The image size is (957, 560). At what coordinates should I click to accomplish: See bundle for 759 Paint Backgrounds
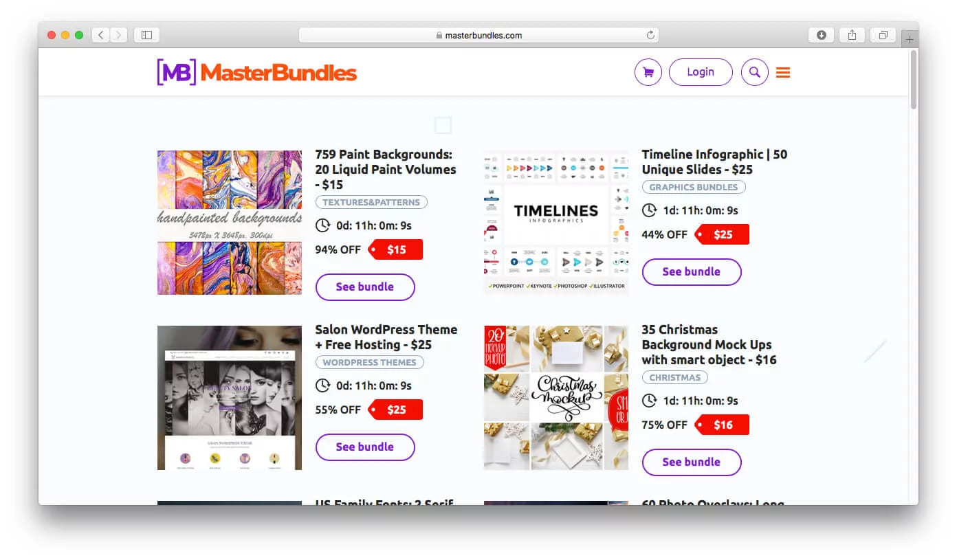pyautogui.click(x=365, y=287)
